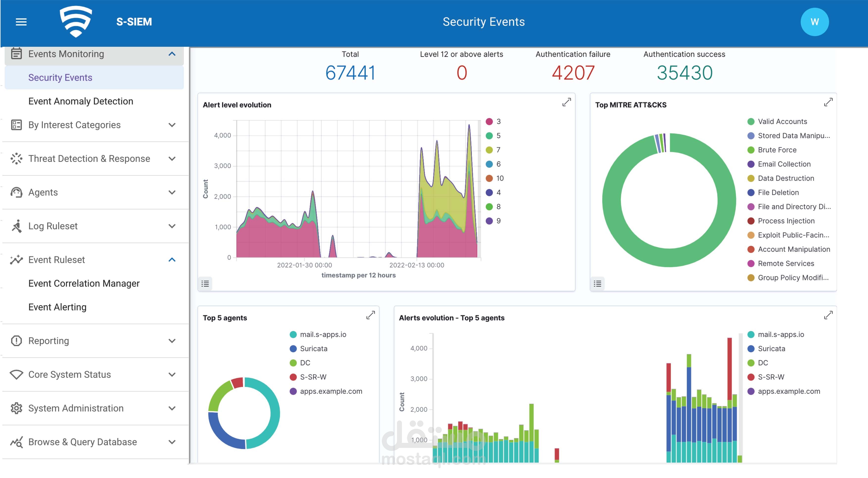This screenshot has width=868, height=478.
Task: Expand the Log Ruleset section chevron
Action: [172, 226]
